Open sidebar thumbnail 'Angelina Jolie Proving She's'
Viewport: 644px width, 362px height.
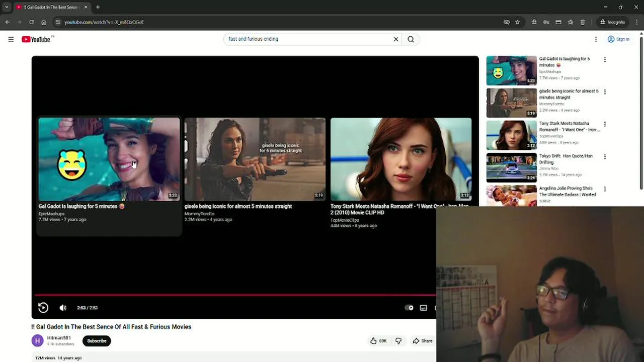pos(511,196)
